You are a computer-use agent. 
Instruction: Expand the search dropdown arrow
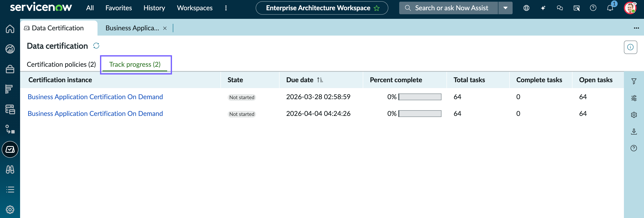505,8
